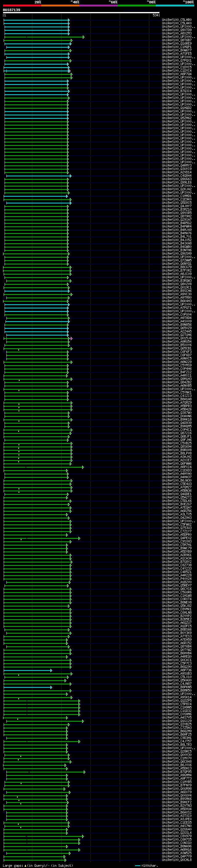
Task: Select hit label UniRef100_A6N0B5
Action: tap(177, 386)
